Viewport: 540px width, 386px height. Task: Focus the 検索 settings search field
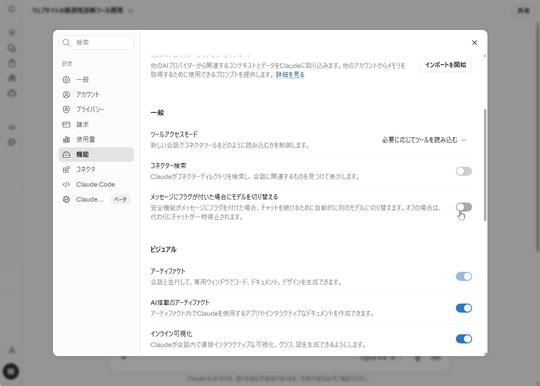96,42
